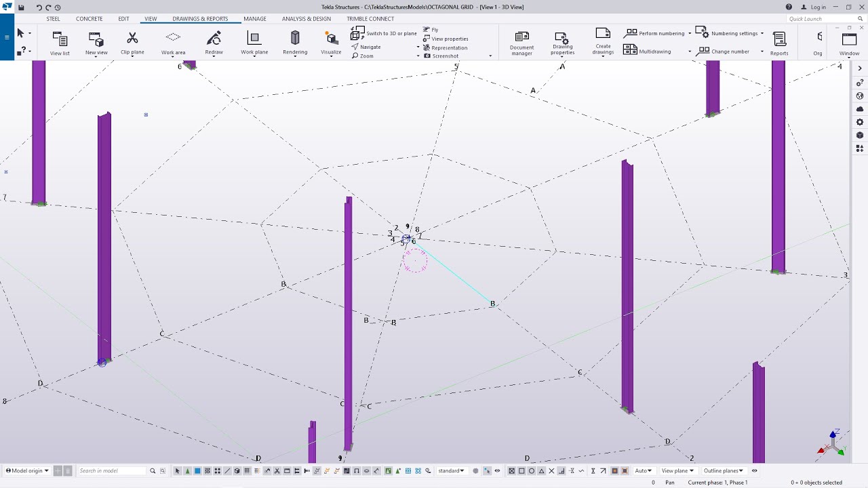
Task: Select the Work area tool
Action: click(173, 43)
